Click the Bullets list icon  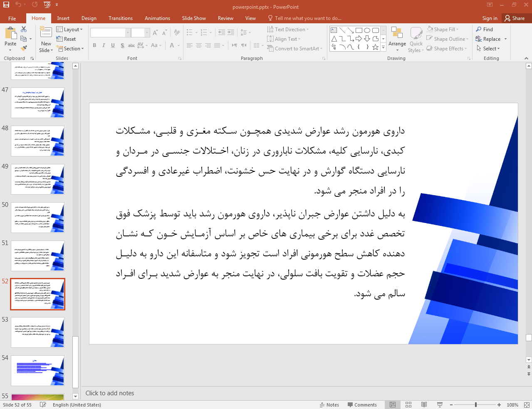[x=190, y=32]
